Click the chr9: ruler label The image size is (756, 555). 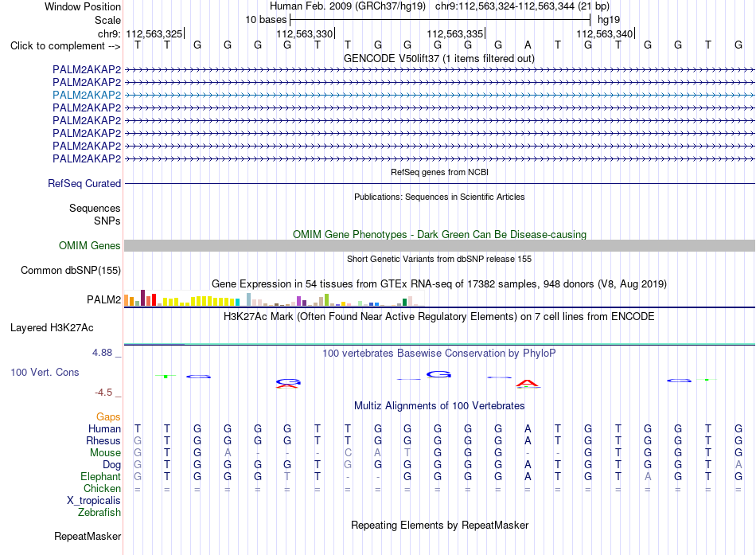point(109,33)
